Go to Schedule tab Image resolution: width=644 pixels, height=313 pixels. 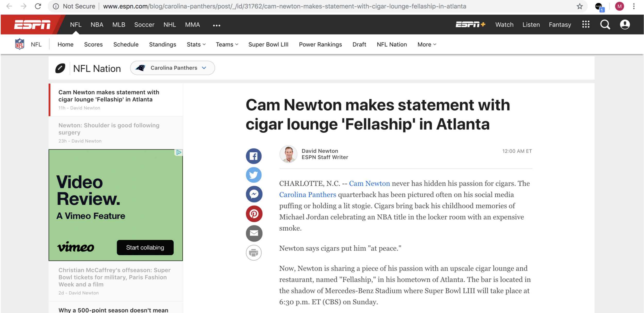coord(126,45)
